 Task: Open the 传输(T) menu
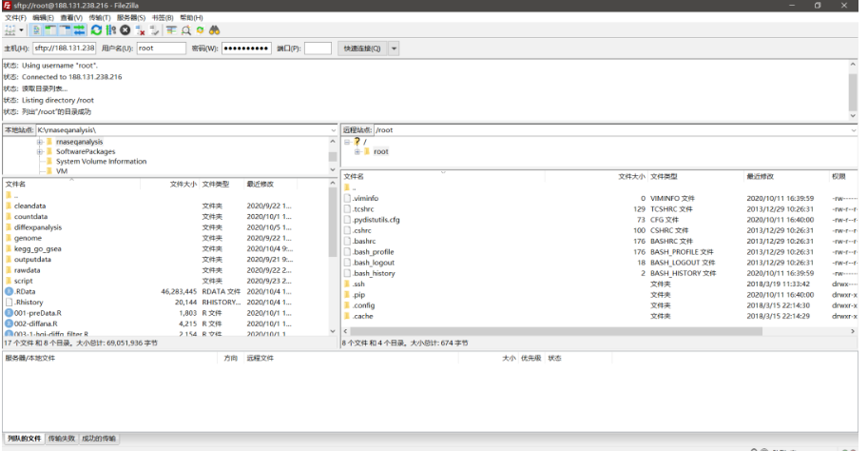click(98, 17)
